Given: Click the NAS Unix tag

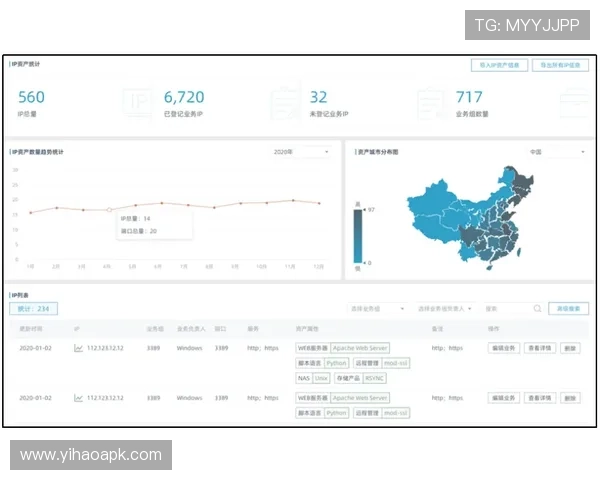Looking at the screenshot, I should tap(313, 378).
